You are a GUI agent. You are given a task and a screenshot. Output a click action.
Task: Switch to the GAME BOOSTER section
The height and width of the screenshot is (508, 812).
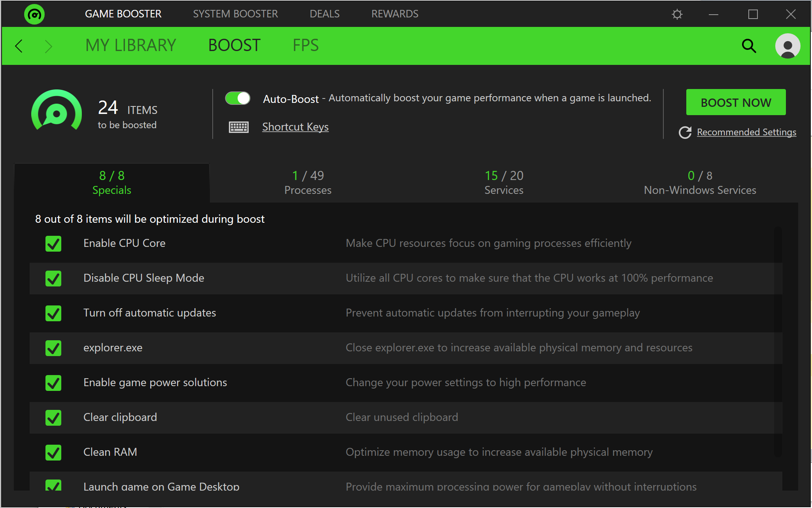click(x=123, y=14)
